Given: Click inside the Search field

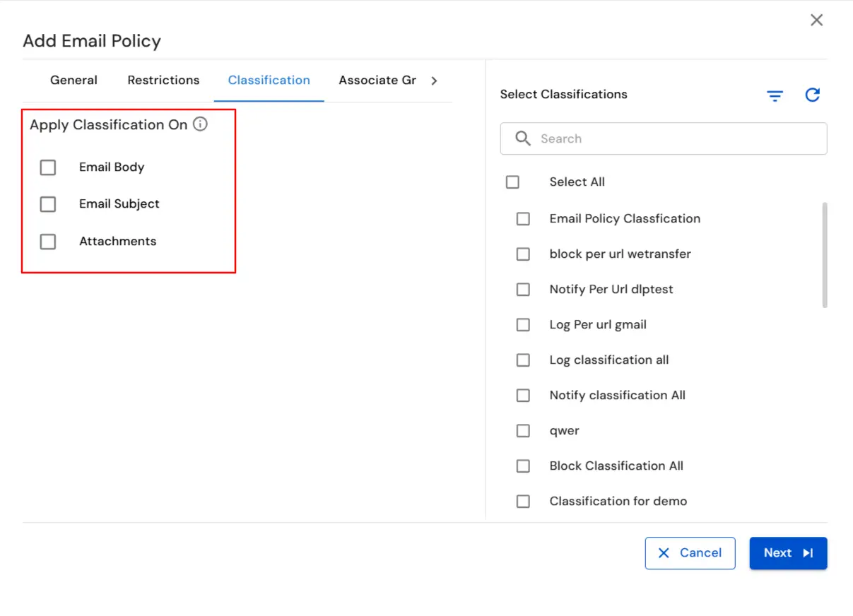Looking at the screenshot, I should coord(636,138).
